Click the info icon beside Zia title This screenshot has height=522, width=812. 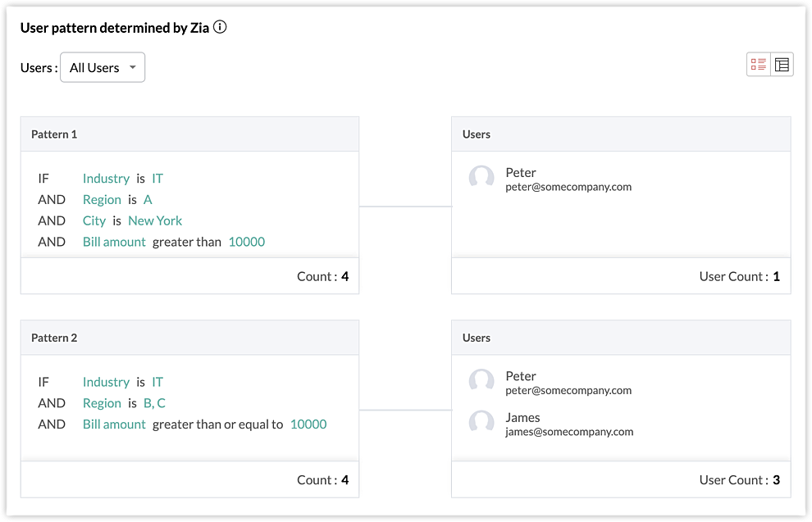[x=220, y=27]
